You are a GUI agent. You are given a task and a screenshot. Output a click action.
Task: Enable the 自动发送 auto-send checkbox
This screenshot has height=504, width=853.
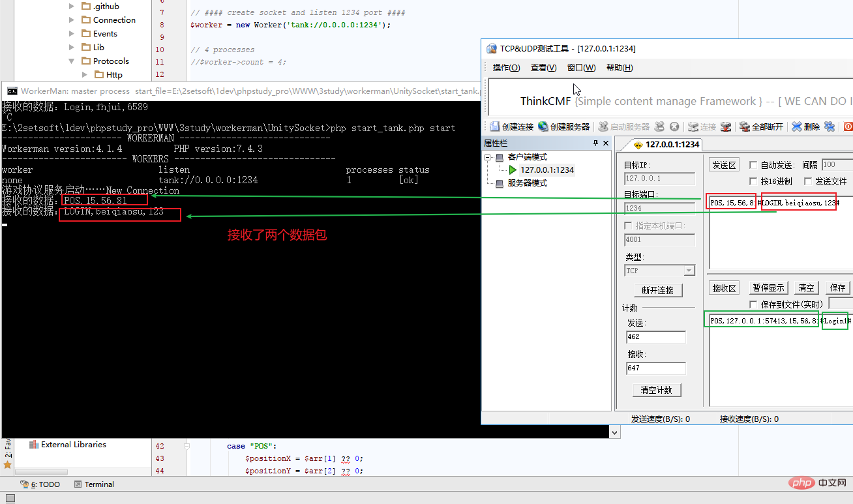click(753, 165)
